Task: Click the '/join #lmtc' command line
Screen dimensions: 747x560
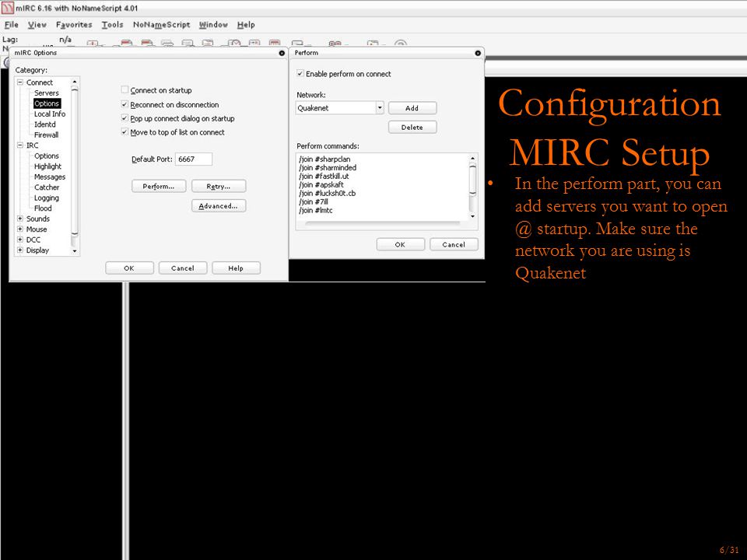Action: 316,211
